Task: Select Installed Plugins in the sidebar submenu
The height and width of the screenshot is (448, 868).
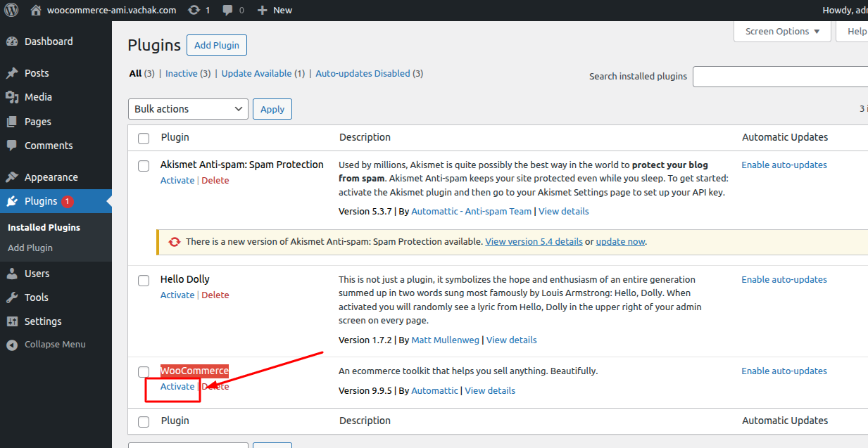Action: click(44, 227)
